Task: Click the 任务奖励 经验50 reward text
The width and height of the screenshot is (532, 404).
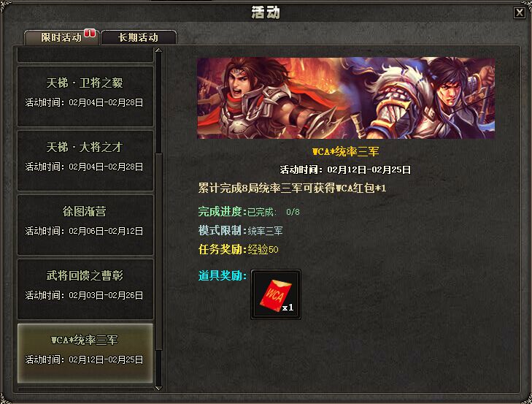Action: pos(238,249)
